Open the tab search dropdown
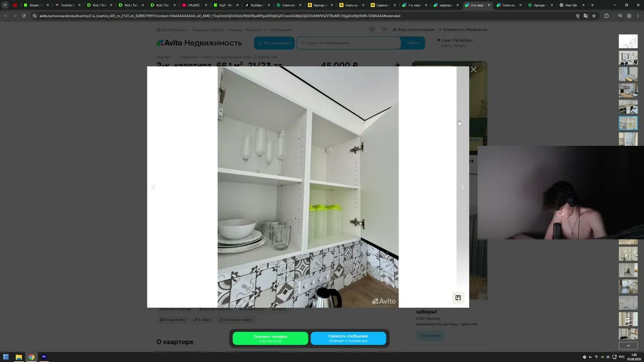The height and width of the screenshot is (362, 644). (x=5, y=5)
